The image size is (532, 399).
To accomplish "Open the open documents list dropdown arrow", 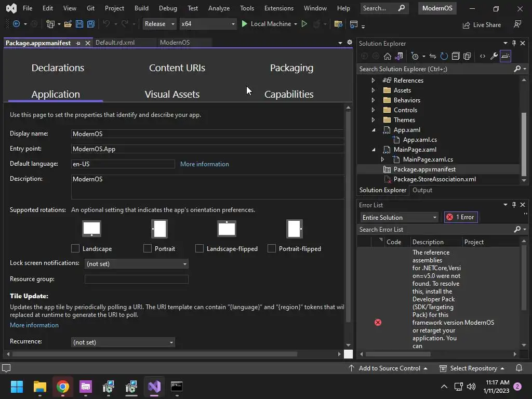I will tap(340, 43).
